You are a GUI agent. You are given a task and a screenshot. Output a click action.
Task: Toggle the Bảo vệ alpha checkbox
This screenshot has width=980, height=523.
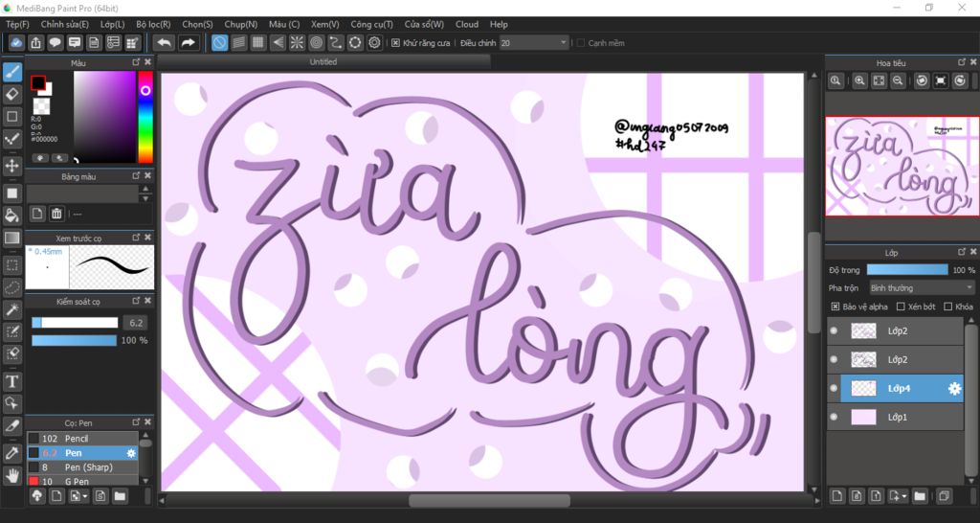[835, 307]
